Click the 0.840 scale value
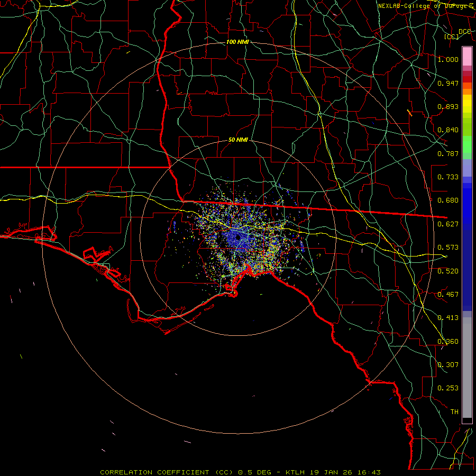Image resolution: width=476 pixels, height=476 pixels. click(448, 130)
